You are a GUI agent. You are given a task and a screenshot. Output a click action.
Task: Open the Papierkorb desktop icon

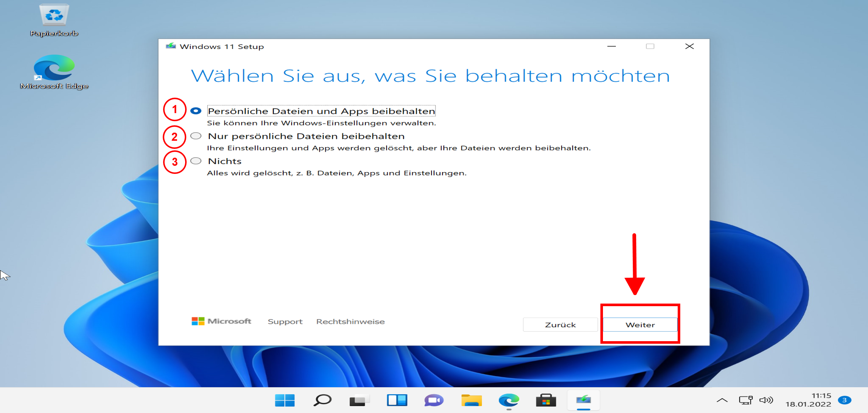(54, 17)
